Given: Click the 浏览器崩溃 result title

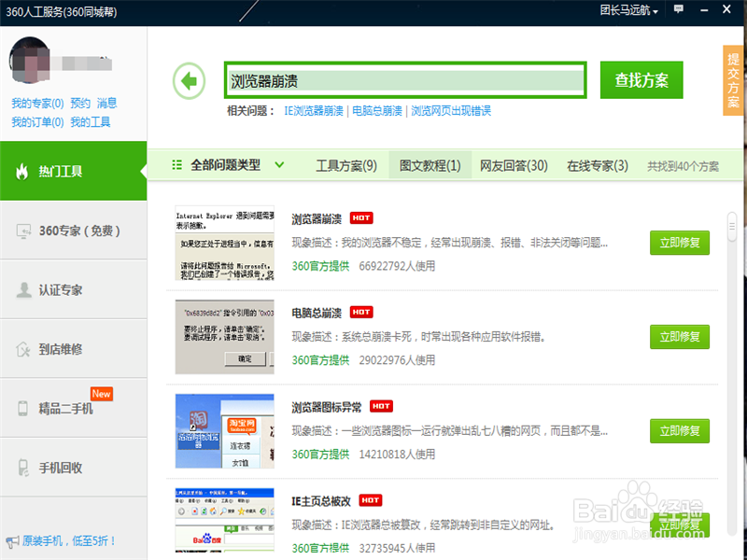Looking at the screenshot, I should pos(317,219).
